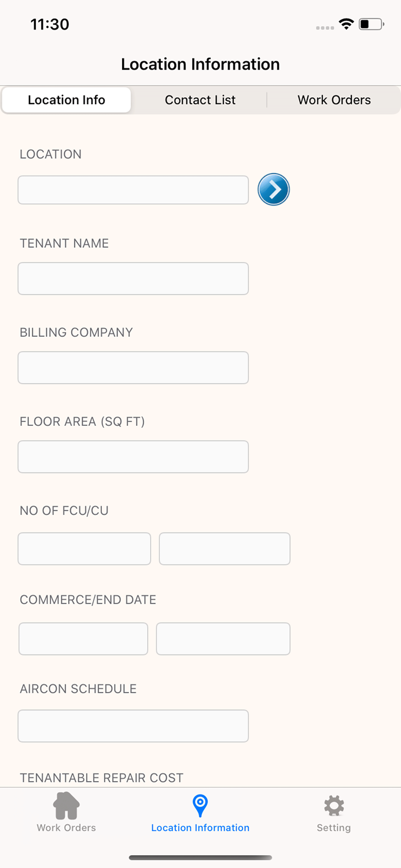This screenshot has height=868, width=401.
Task: Switch to the Contact List tab
Action: [x=200, y=100]
